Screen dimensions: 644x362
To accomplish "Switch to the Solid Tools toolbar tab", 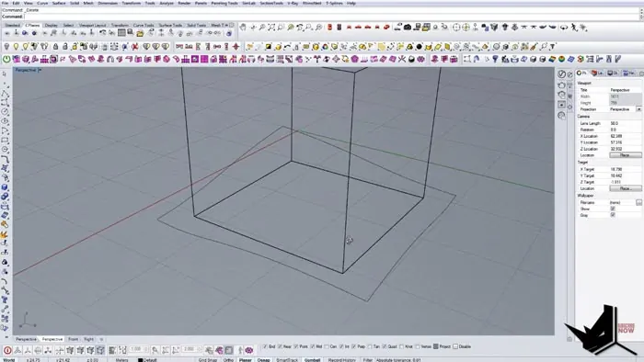I will tap(196, 25).
